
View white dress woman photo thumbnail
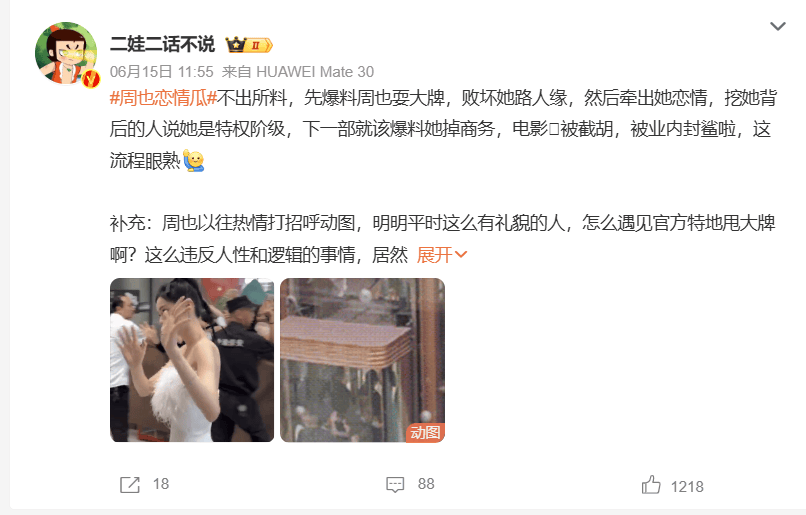tap(192, 360)
